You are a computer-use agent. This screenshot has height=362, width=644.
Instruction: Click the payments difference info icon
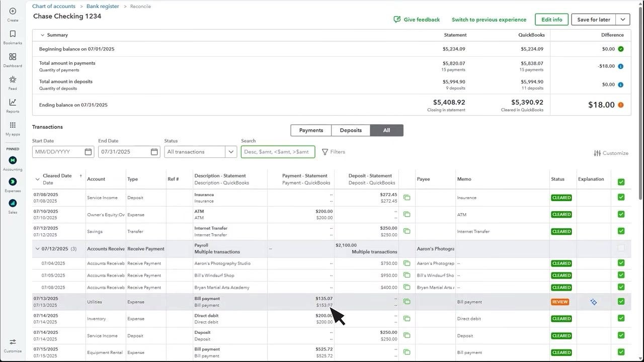(x=620, y=66)
